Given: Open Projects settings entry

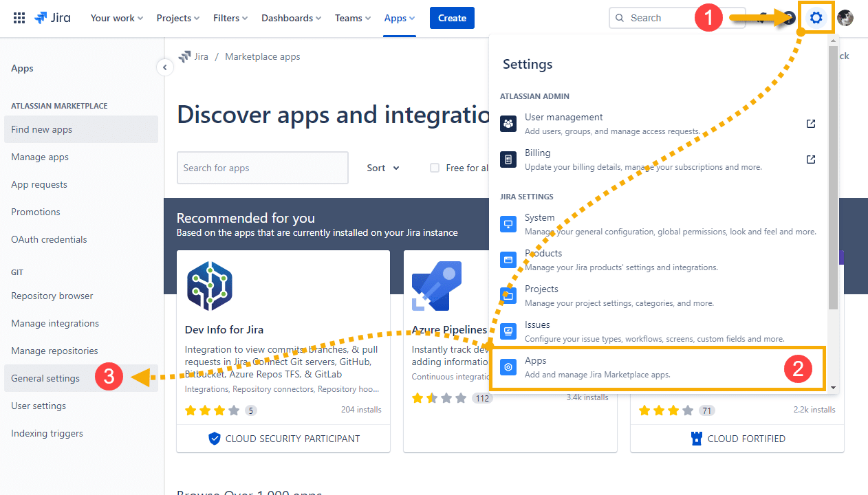Looking at the screenshot, I should (658, 296).
